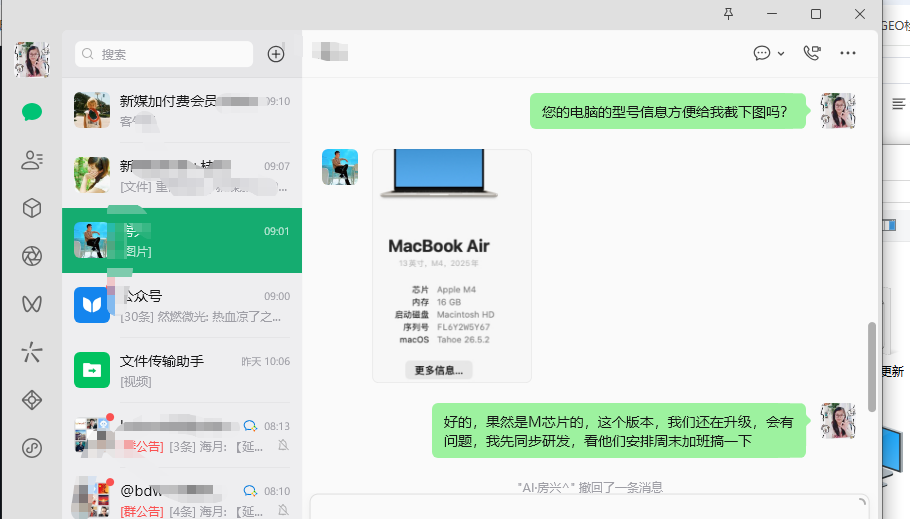Screen dimensions: 910x519
Task: Open the Contacts icon in sidebar
Action: [32, 160]
